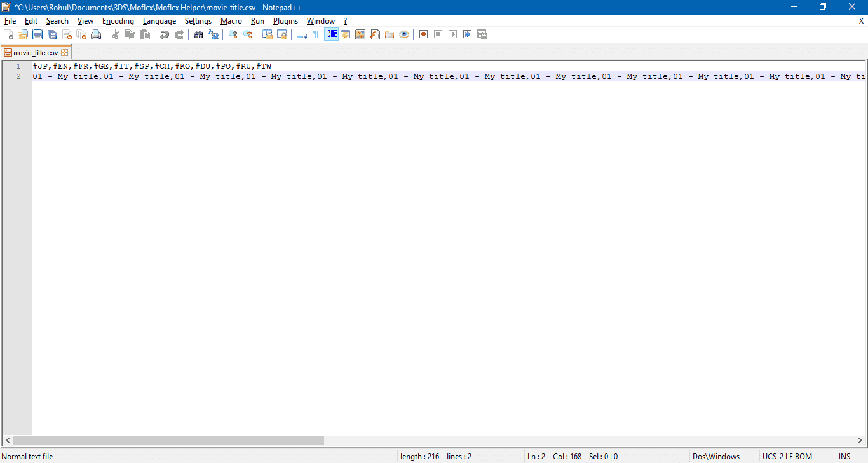Open the Language menu
This screenshot has height=463, width=868.
pyautogui.click(x=159, y=21)
